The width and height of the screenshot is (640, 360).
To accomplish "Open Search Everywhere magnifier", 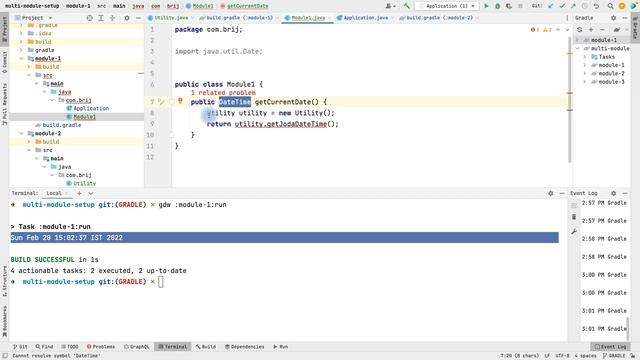I will (611, 6).
